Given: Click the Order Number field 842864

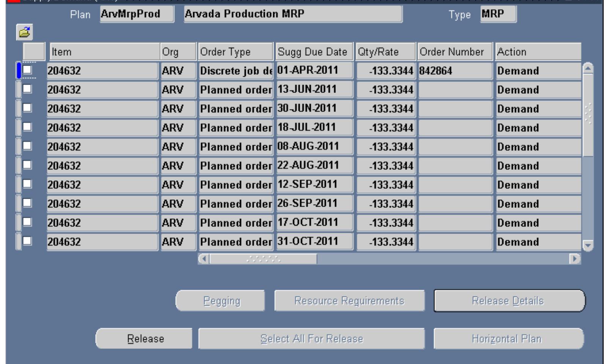Looking at the screenshot, I should point(455,71).
